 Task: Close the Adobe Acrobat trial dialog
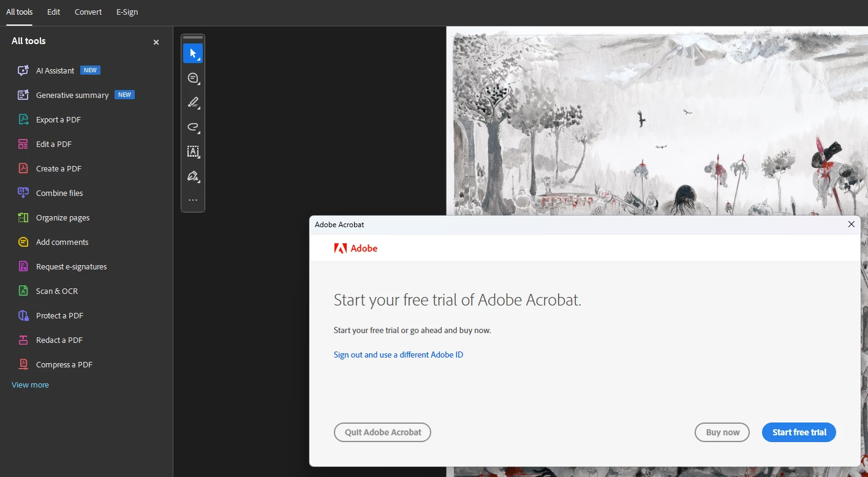851,224
